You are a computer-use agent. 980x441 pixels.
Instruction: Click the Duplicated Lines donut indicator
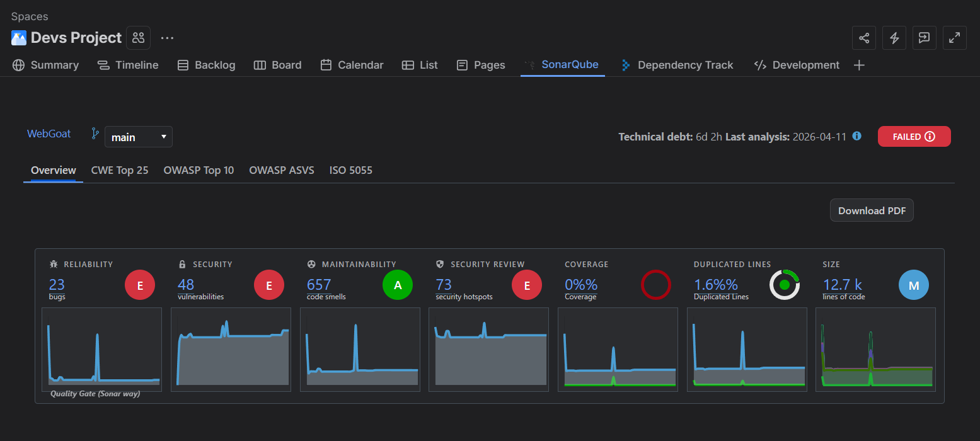pyautogui.click(x=785, y=285)
